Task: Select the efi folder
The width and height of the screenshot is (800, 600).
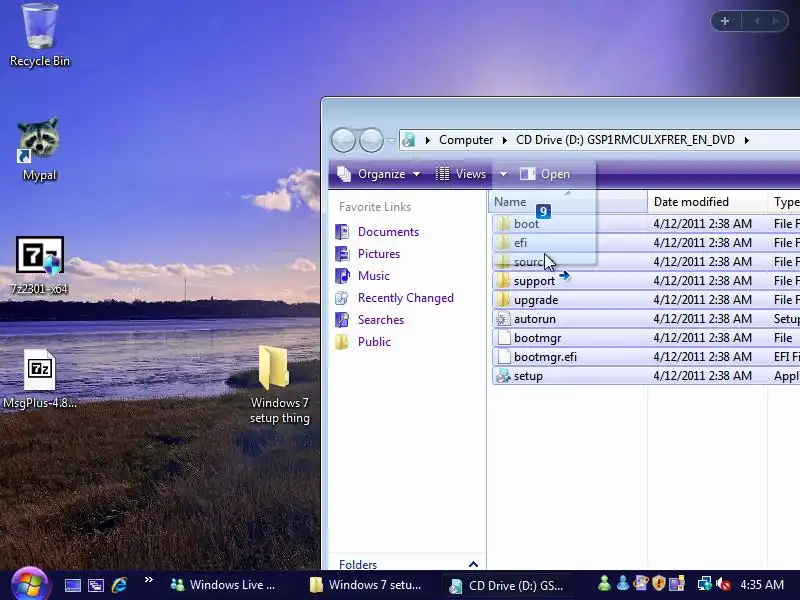Action: click(x=520, y=242)
